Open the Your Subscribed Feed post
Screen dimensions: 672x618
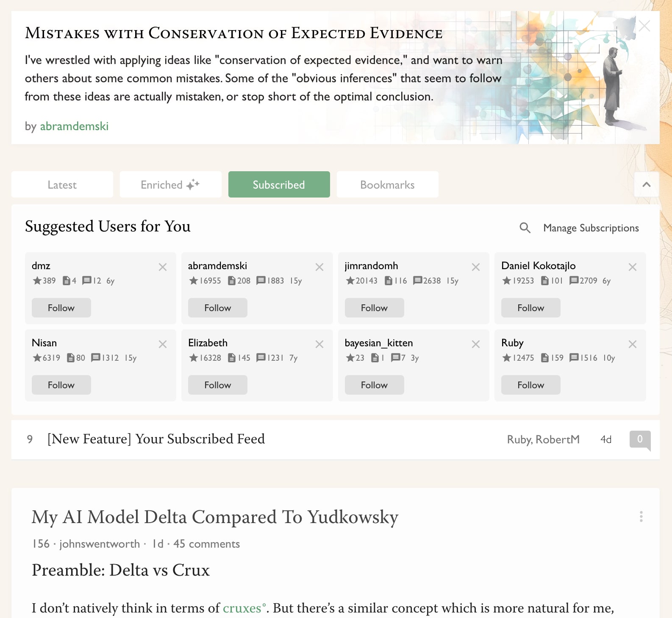[x=156, y=439]
